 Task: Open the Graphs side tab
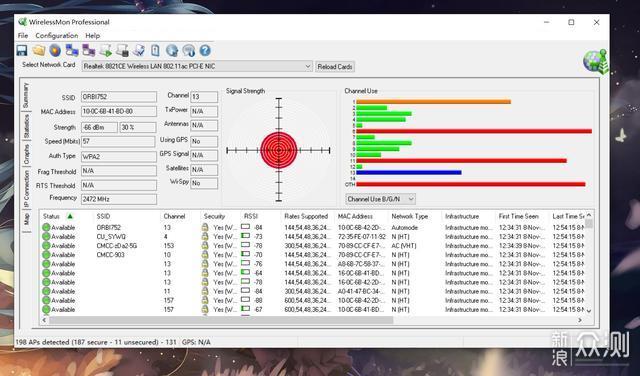26,154
